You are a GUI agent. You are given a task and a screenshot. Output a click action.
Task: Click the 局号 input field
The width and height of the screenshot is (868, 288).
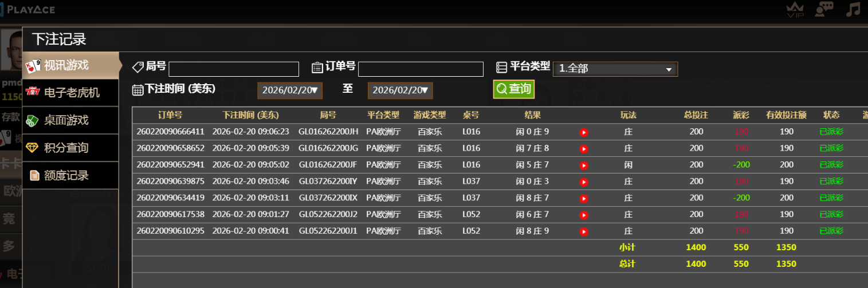tap(234, 69)
